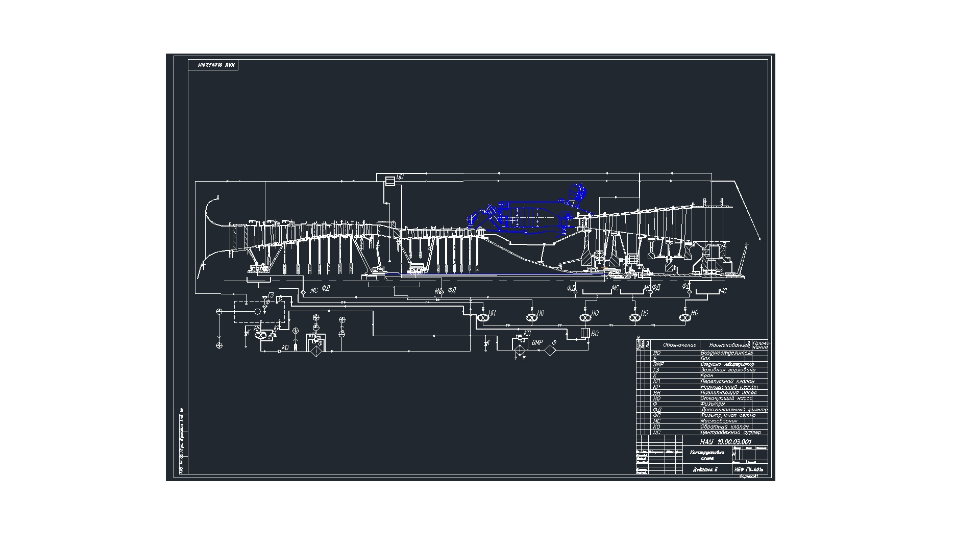Select the КО check valve symbol
Screen dimensions: 980x551
pyautogui.click(x=279, y=352)
